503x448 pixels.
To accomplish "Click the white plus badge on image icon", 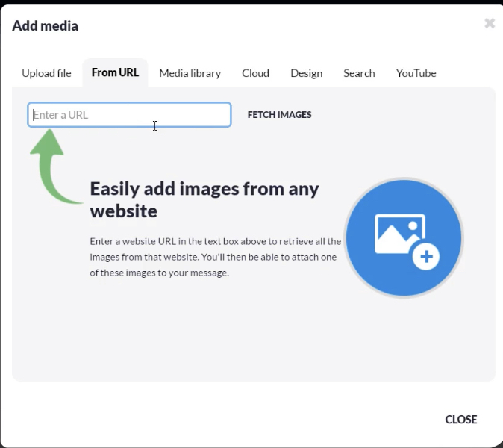I will (427, 257).
